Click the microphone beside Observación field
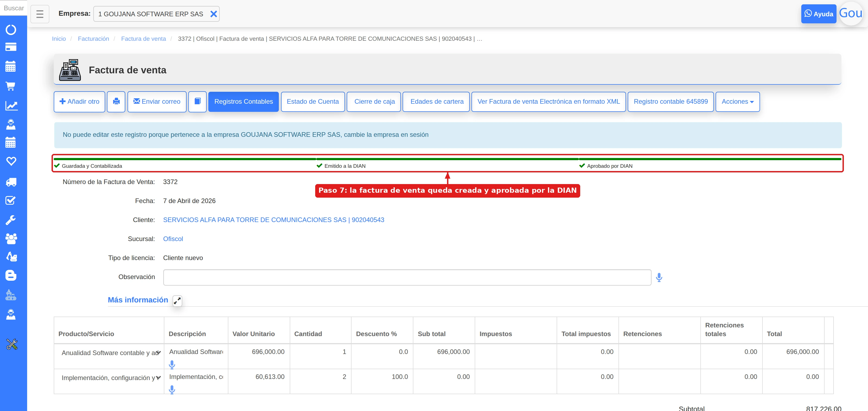868x411 pixels. click(659, 277)
